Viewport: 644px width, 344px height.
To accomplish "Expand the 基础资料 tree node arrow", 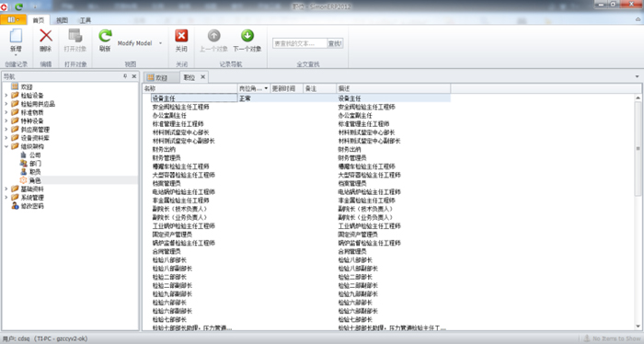I will coord(6,189).
